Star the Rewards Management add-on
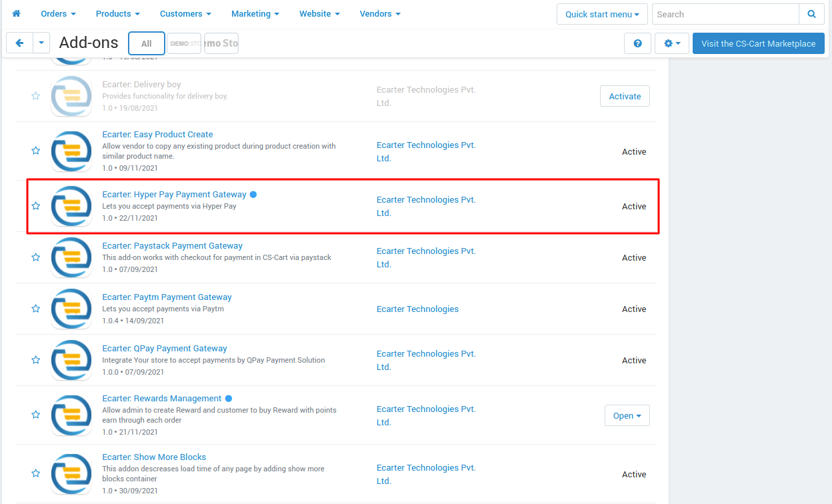The image size is (832, 504). tap(36, 415)
